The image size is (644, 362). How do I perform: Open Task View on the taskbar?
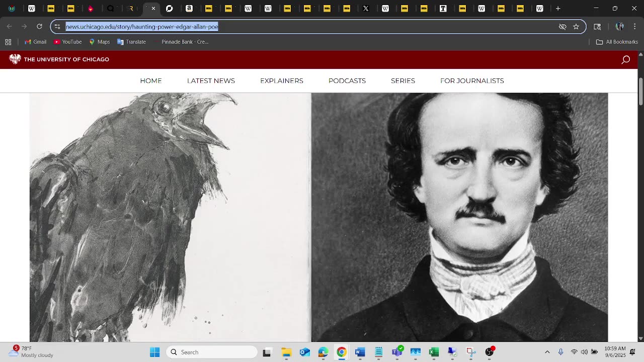pos(267,352)
